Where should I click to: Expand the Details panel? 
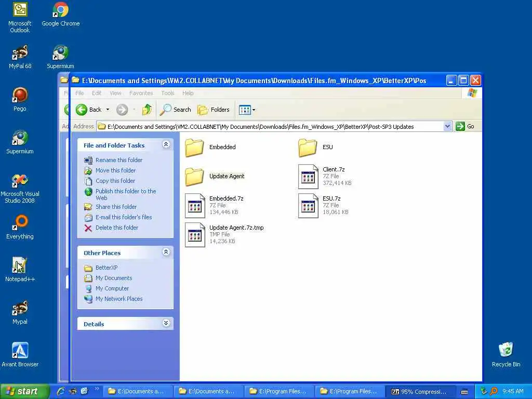point(166,323)
